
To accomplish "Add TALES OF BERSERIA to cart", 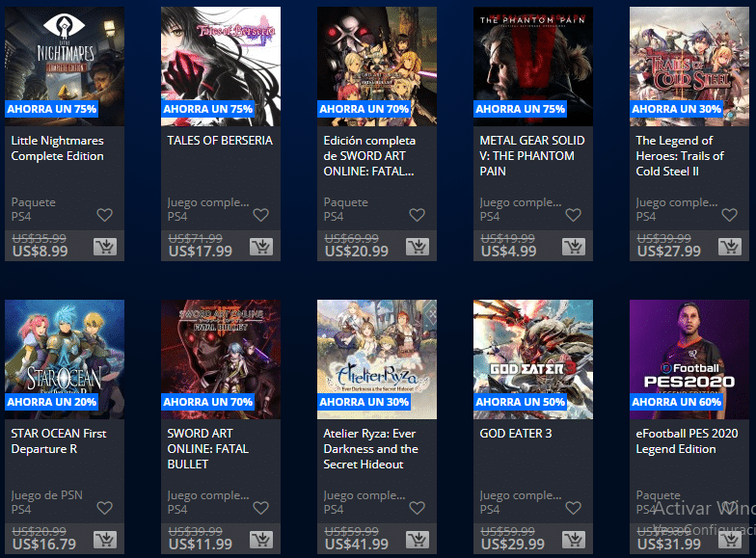I will point(261,247).
